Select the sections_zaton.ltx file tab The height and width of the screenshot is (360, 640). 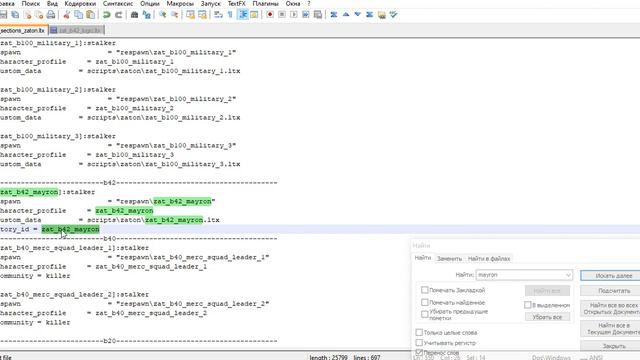(23, 31)
